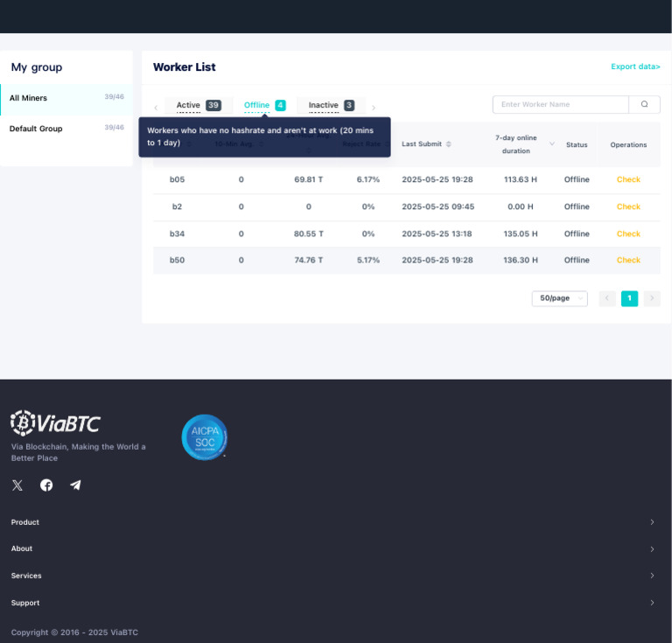Click copyright 2016 - 2025 ViaBTC text

74,633
